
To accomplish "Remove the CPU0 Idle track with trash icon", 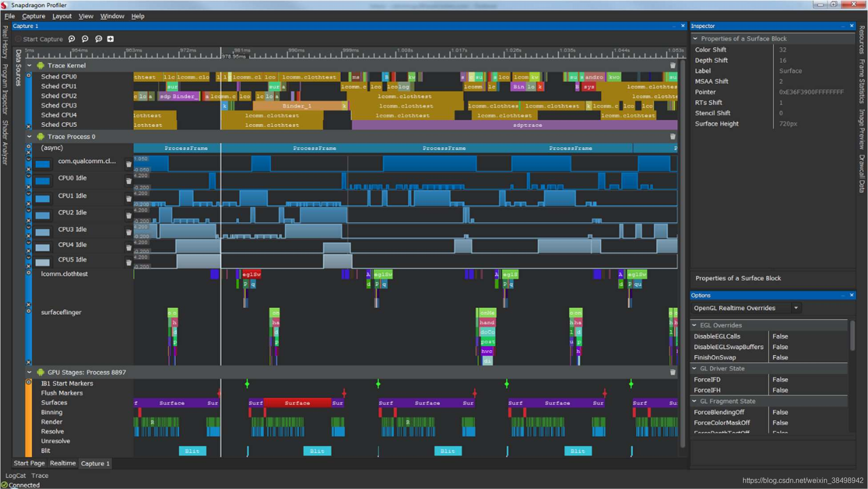I will click(x=129, y=181).
